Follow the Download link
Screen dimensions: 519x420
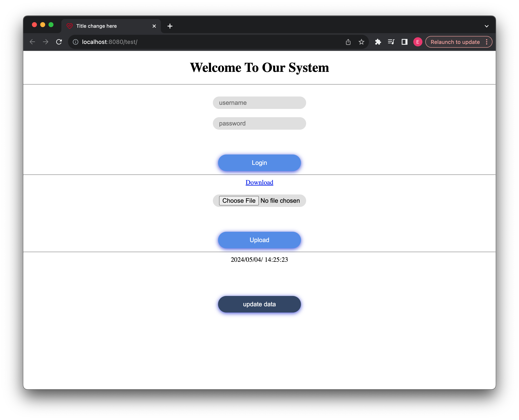[x=259, y=182]
